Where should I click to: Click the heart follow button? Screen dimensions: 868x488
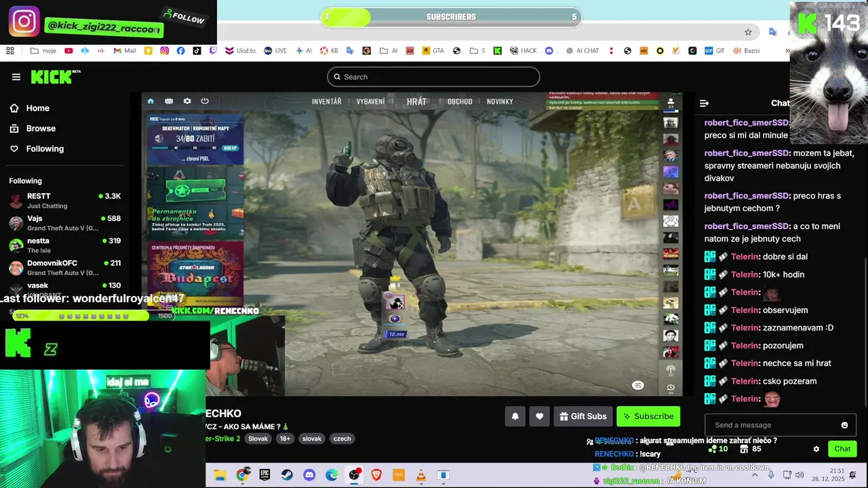tap(539, 416)
